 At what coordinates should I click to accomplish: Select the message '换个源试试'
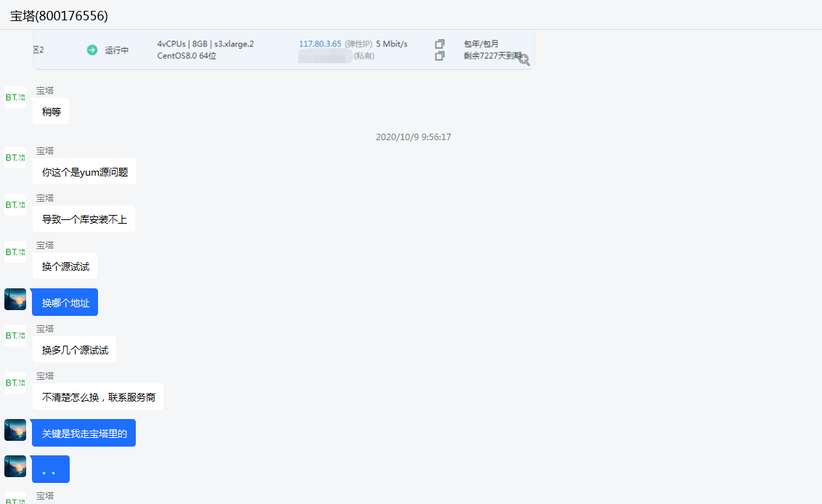pyautogui.click(x=65, y=266)
